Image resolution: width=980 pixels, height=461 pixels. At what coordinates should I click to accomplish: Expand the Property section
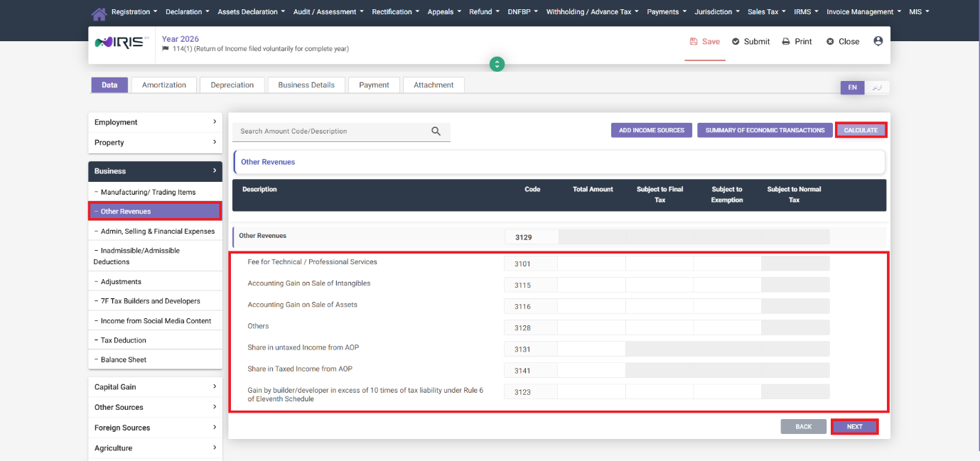[155, 143]
